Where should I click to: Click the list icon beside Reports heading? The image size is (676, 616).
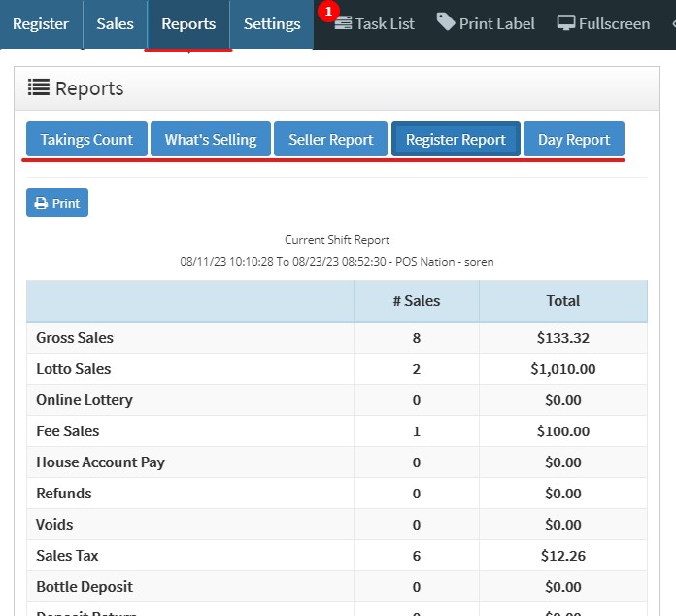pyautogui.click(x=39, y=87)
